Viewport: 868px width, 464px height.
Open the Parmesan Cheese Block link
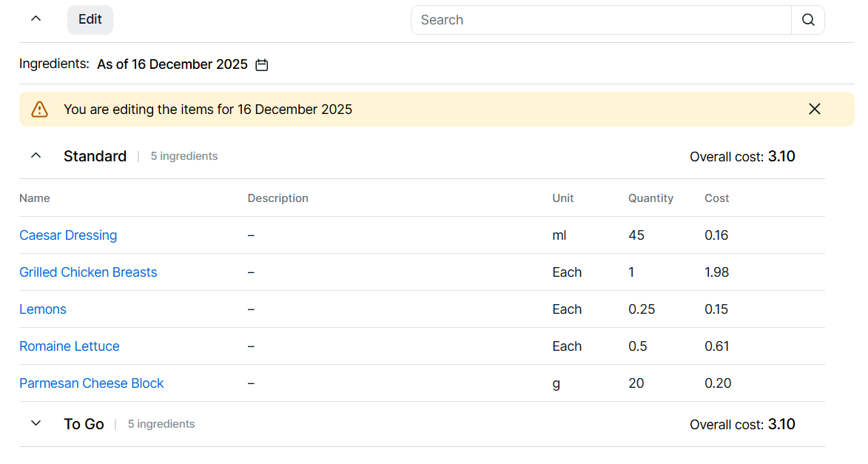pos(92,383)
